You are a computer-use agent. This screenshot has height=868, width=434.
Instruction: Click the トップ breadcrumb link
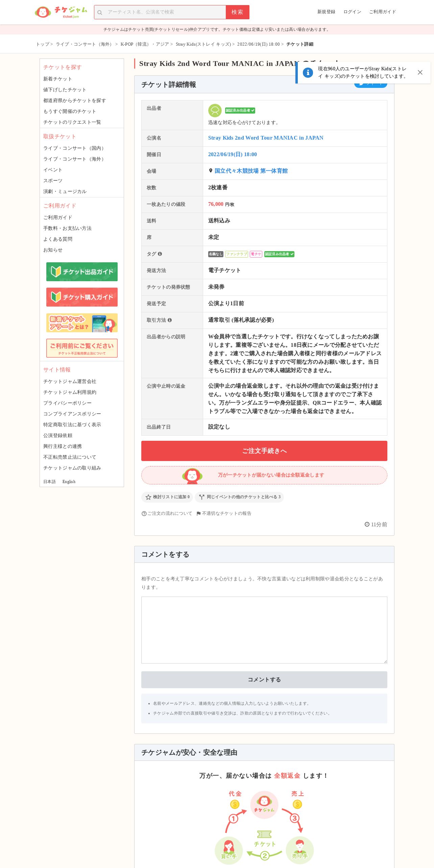pyautogui.click(x=43, y=44)
